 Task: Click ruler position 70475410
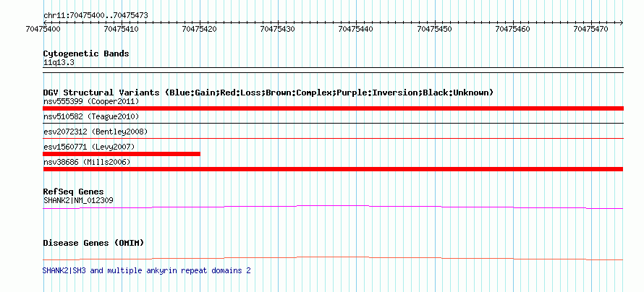[x=122, y=29]
